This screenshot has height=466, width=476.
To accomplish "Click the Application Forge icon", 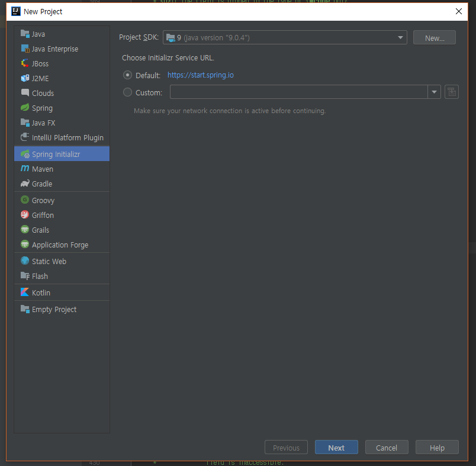I will coord(25,245).
